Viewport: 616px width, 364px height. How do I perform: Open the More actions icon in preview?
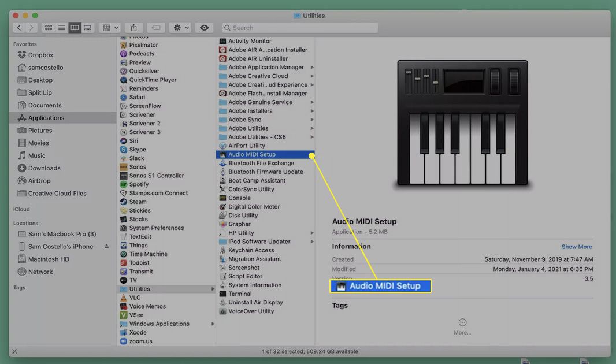point(462,322)
